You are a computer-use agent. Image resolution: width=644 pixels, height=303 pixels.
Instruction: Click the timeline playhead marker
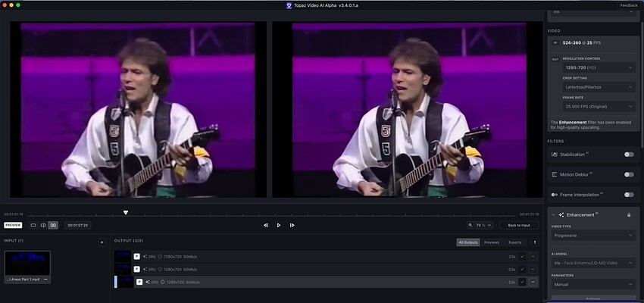click(x=126, y=213)
